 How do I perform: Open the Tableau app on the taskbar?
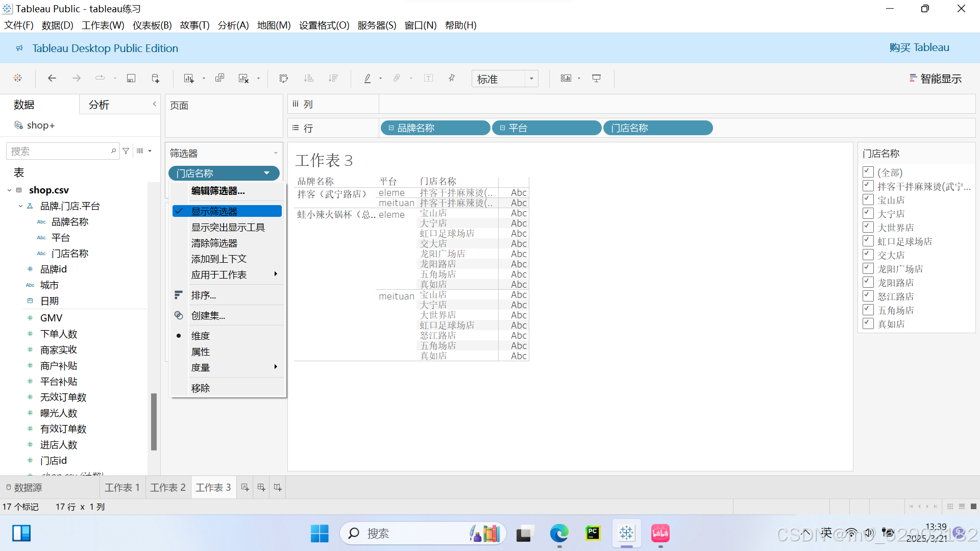626,534
